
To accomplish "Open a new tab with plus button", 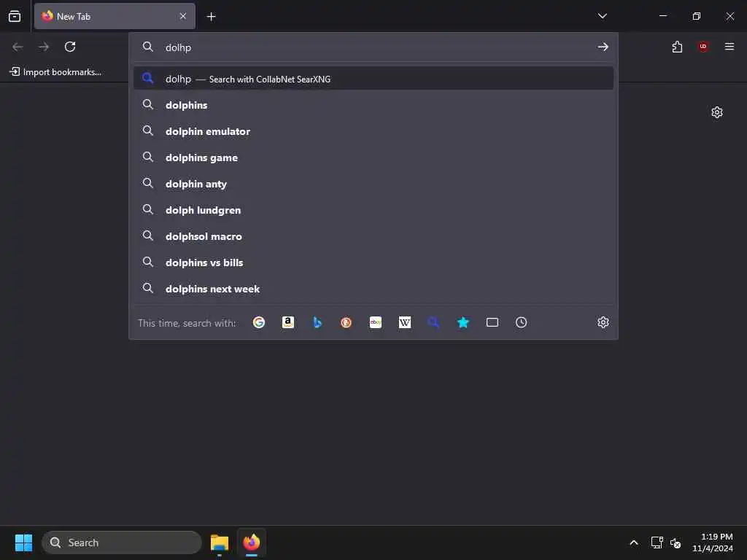I will tap(211, 17).
